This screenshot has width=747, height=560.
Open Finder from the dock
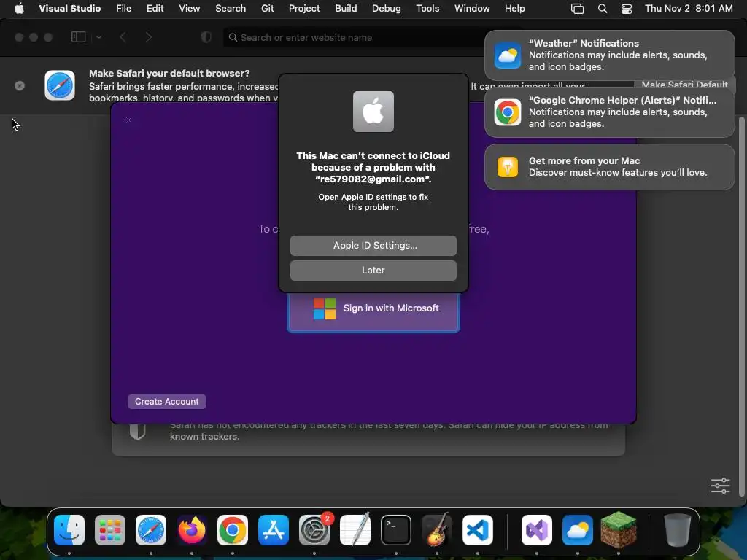point(69,529)
